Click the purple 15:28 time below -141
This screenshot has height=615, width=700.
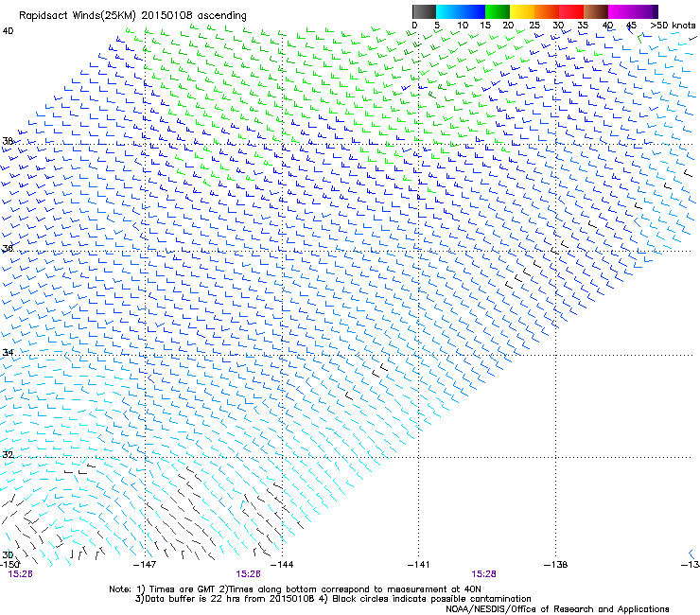tap(483, 574)
